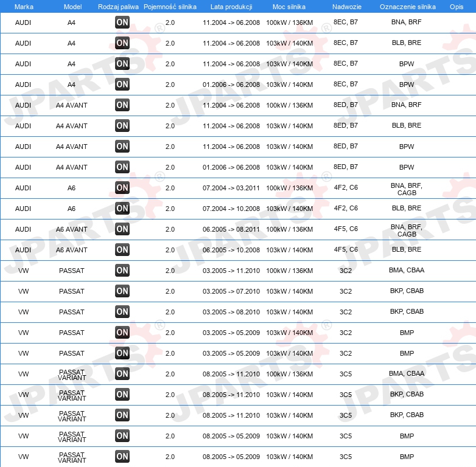Click 'BNA, BRF, CAGB' in the A6 AVANT row
Image resolution: width=476 pixels, height=467 pixels.
pos(407,230)
